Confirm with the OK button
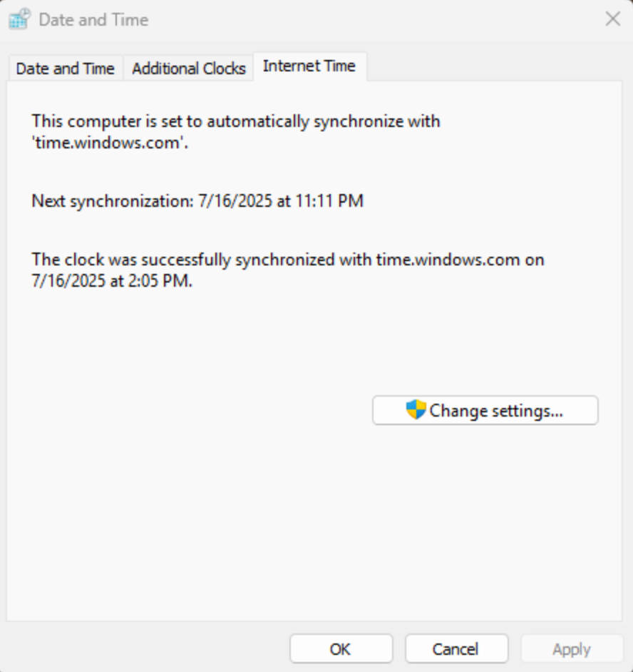 (341, 649)
